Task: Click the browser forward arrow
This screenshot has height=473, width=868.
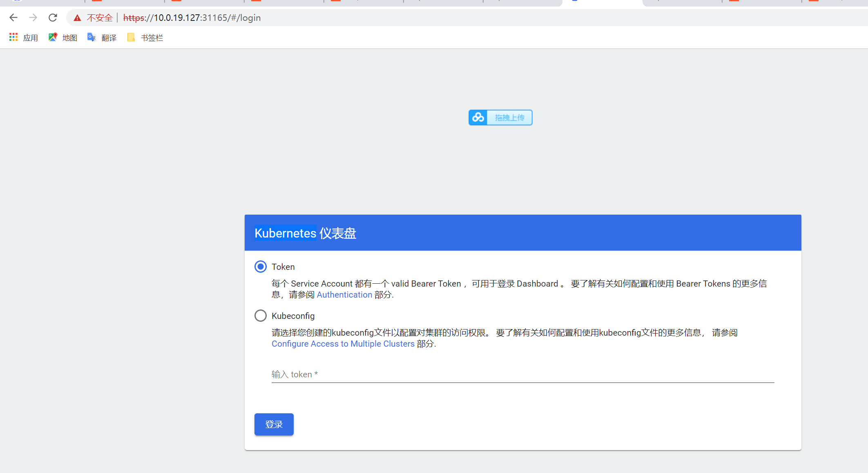Action: click(x=33, y=18)
